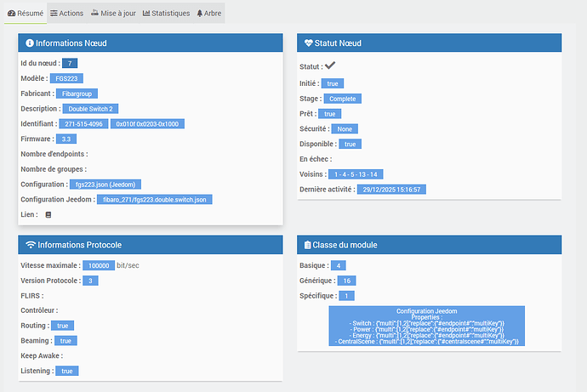Click the Nombre d'endpoints label
Image resolution: width=587 pixels, height=392 pixels.
click(54, 154)
